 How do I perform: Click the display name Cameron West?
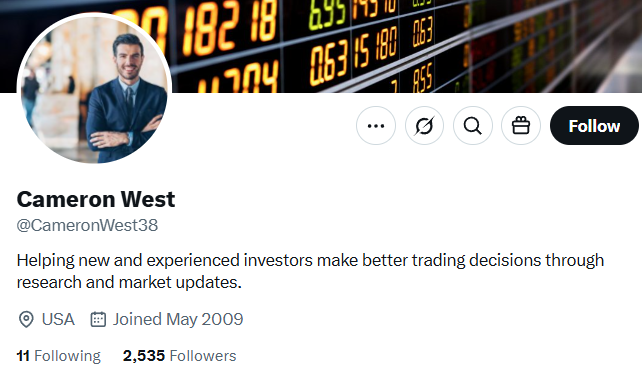[x=96, y=199]
